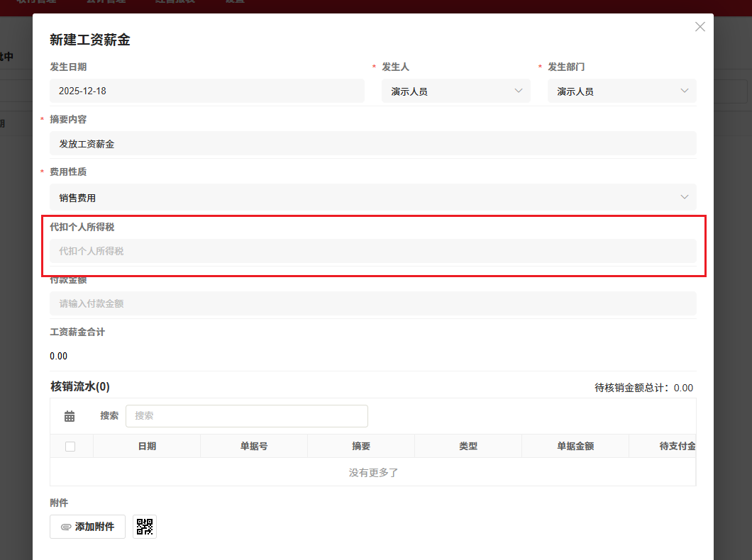Sort by the 日期 column header
752x560 pixels.
(x=147, y=446)
